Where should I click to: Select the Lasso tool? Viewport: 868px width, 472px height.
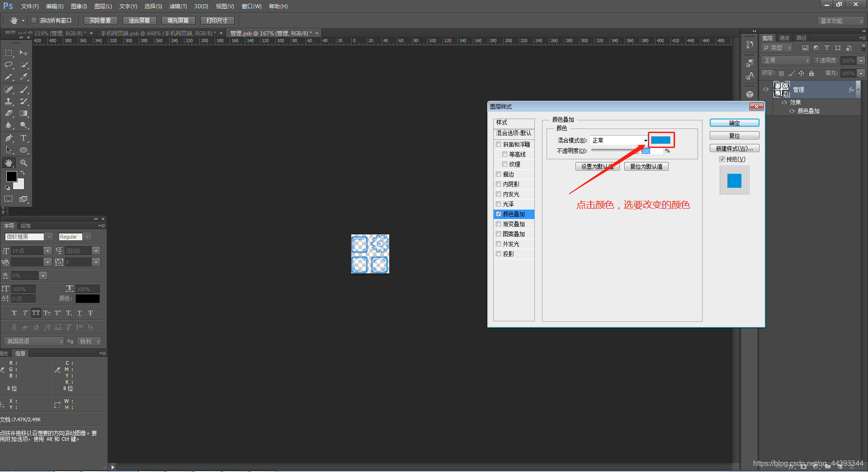click(9, 65)
